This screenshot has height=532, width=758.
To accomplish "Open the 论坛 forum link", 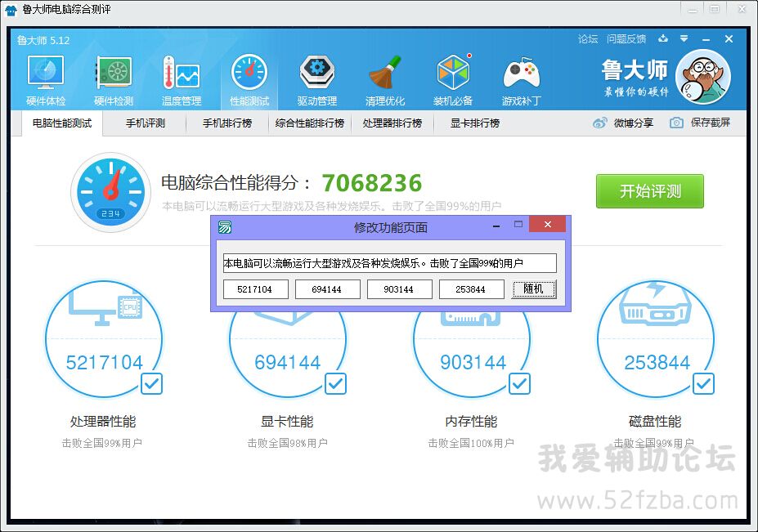I will [587, 39].
